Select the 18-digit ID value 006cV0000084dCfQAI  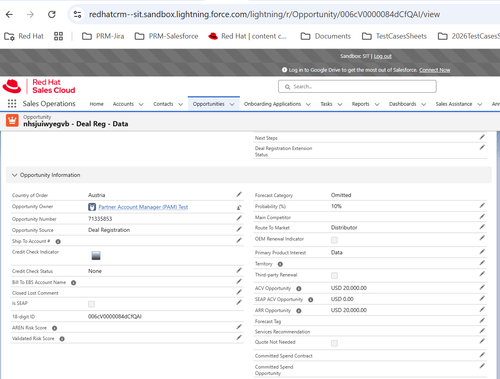tap(115, 316)
